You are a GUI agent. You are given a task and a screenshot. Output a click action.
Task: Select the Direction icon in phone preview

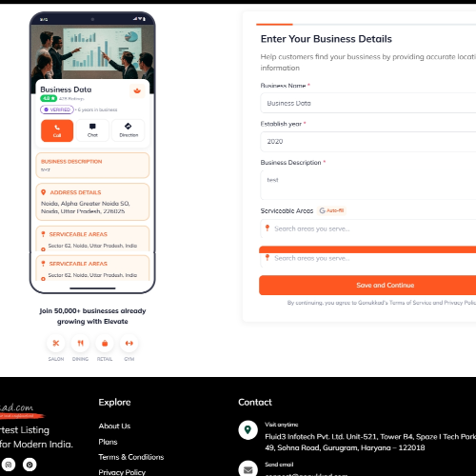tap(129, 130)
